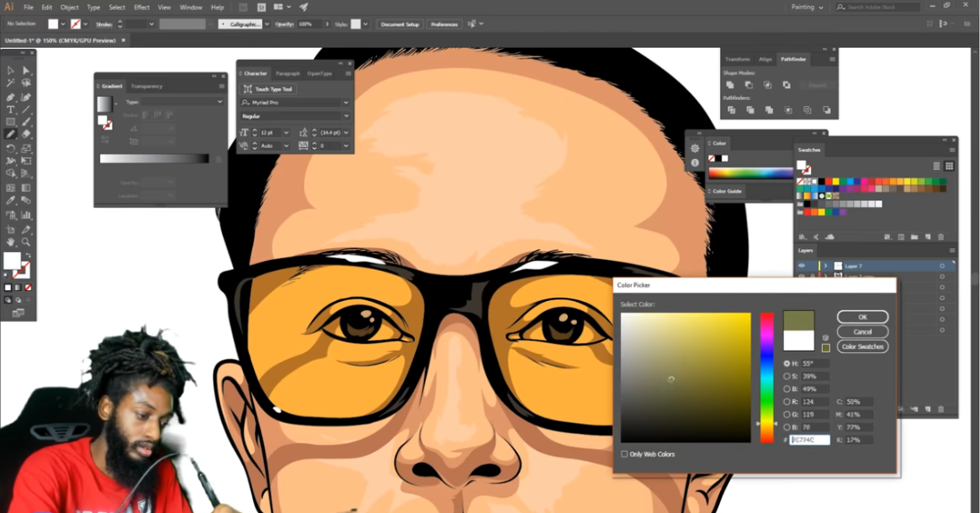This screenshot has width=980, height=513.
Task: Open the Painting workspace switcher
Action: coord(807,7)
